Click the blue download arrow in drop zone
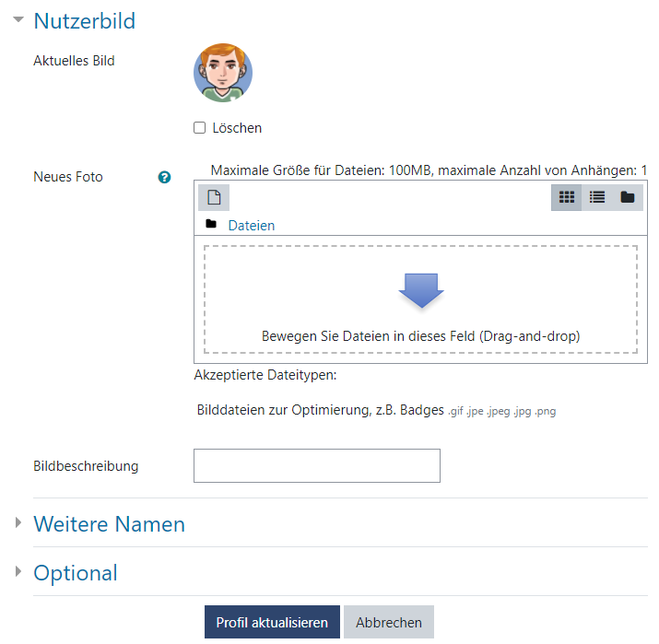Screen dimensions: 659x644 pyautogui.click(x=421, y=292)
